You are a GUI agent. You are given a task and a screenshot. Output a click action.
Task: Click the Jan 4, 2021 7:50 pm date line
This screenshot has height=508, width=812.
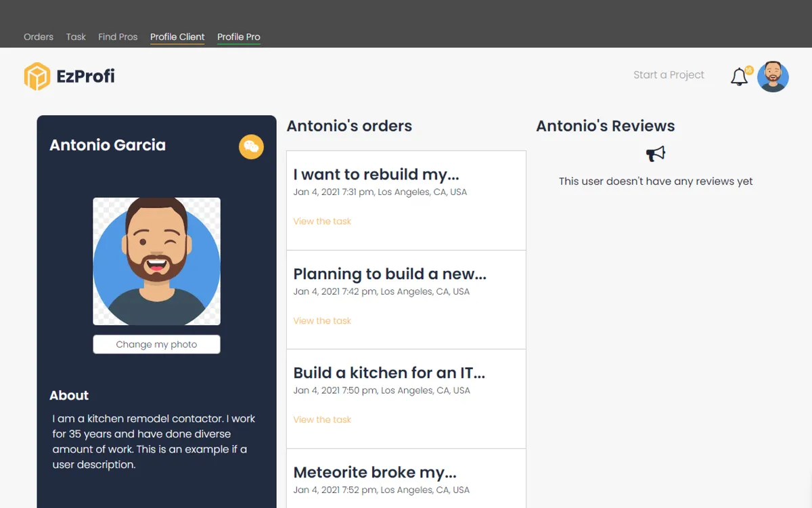click(382, 391)
